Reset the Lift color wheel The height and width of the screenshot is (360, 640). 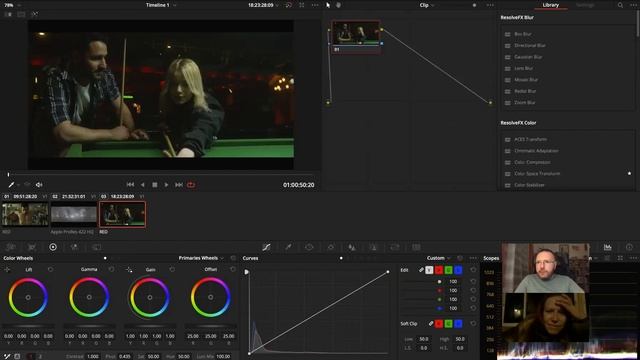tap(50, 269)
